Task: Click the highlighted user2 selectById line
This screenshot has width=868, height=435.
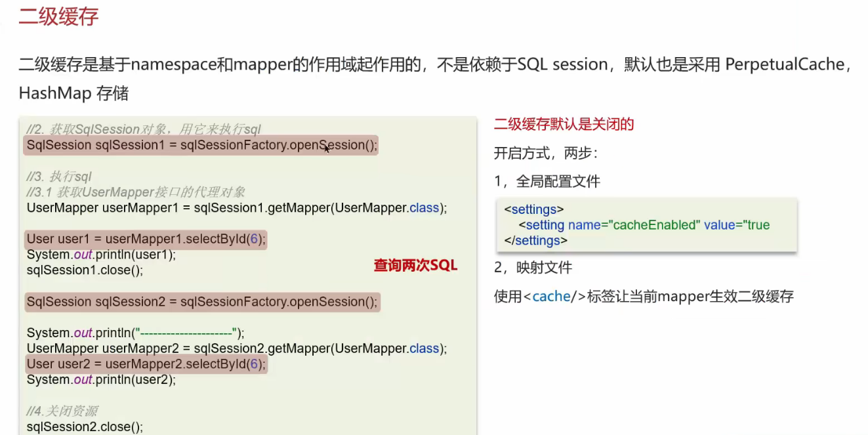Action: click(x=144, y=364)
